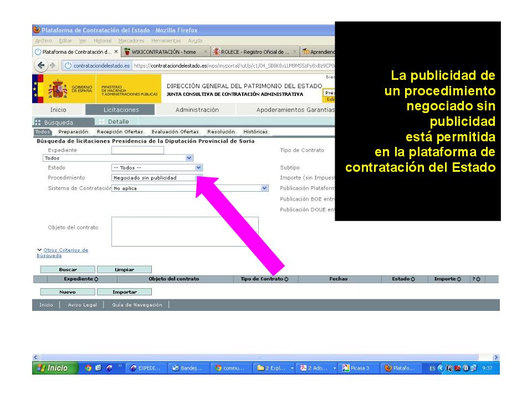This screenshot has height=399, width=532.
Task: Open the Todos dropdown below Expediente
Action: [x=189, y=158]
